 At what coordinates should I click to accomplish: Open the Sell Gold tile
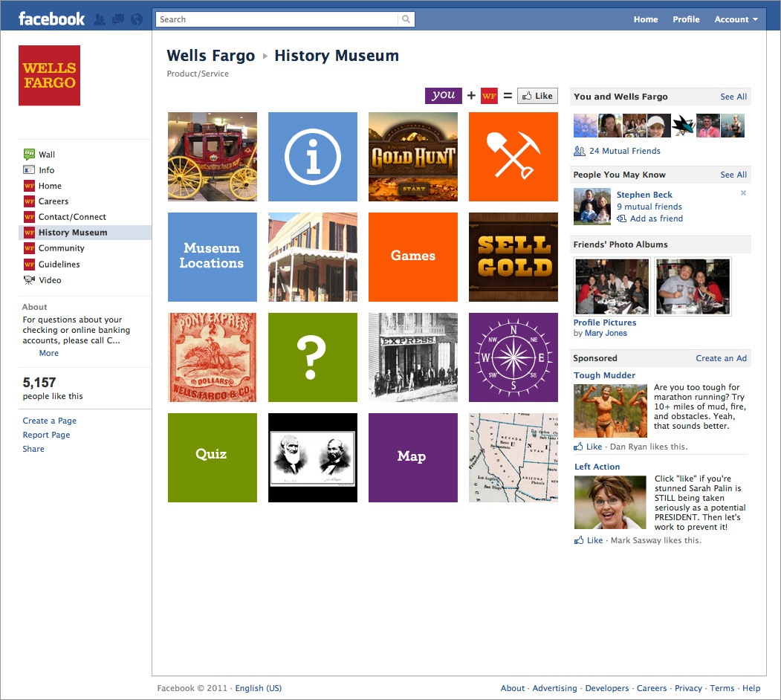coord(513,257)
